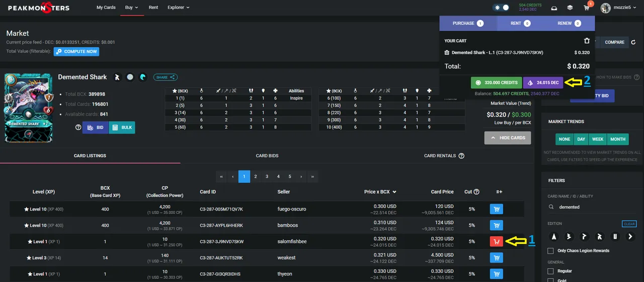Filter by the chevron-shaped last edition icon
Image resolution: width=644 pixels, height=282 pixels.
(x=630, y=236)
